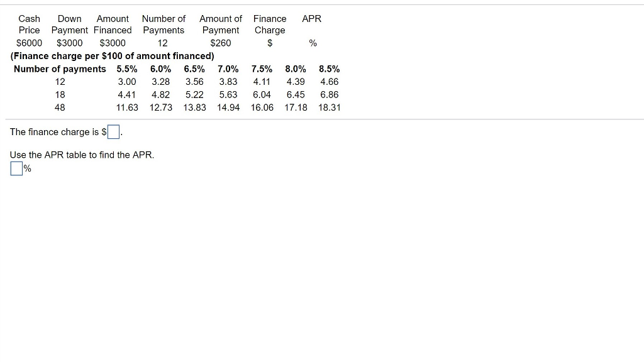Click the APR percentage input box
Image resolution: width=644 pixels, height=362 pixels.
tap(16, 168)
